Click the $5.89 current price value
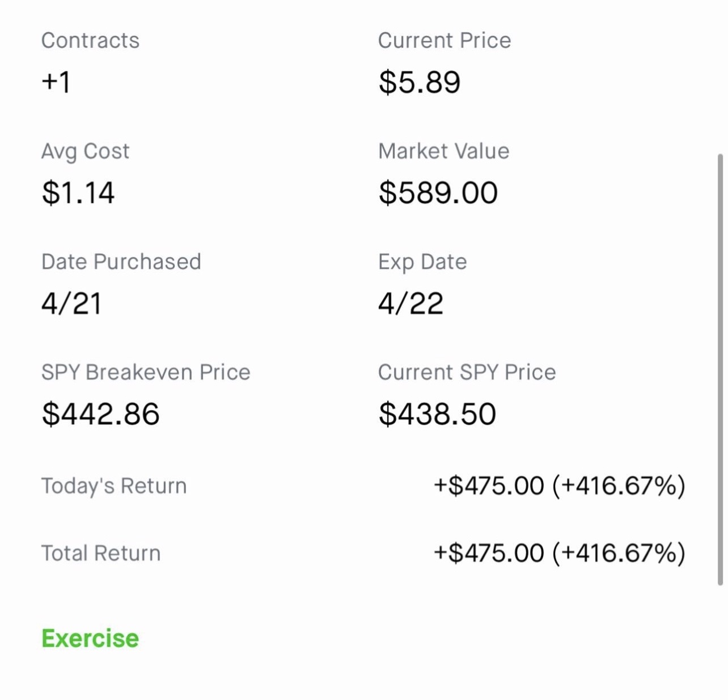This screenshot has width=728, height=700. coord(419,82)
